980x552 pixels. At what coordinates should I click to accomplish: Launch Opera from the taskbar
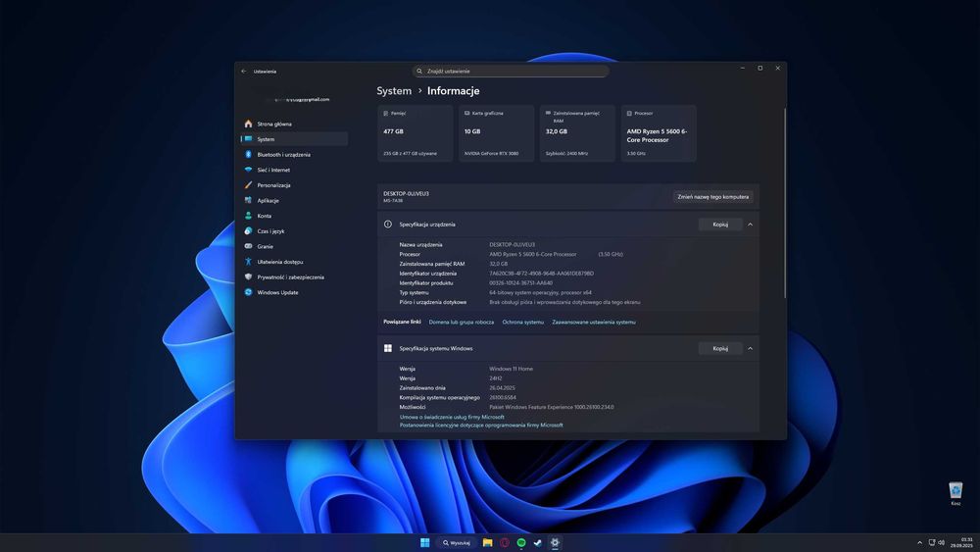click(505, 542)
